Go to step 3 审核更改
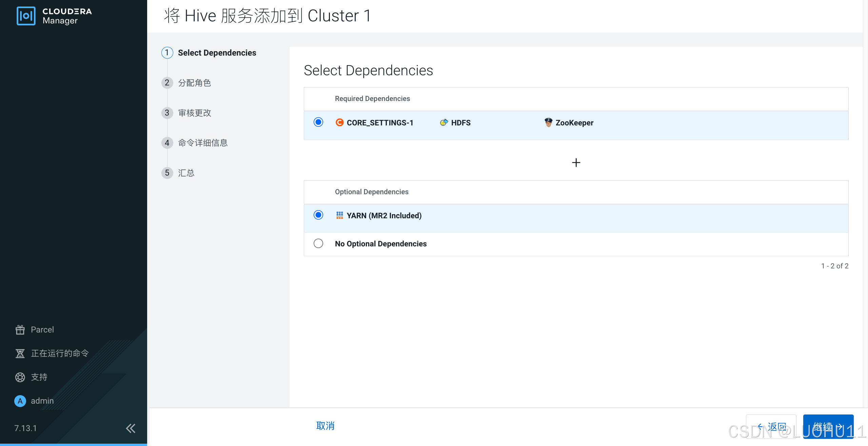Viewport: 868px width, 446px height. pos(194,113)
